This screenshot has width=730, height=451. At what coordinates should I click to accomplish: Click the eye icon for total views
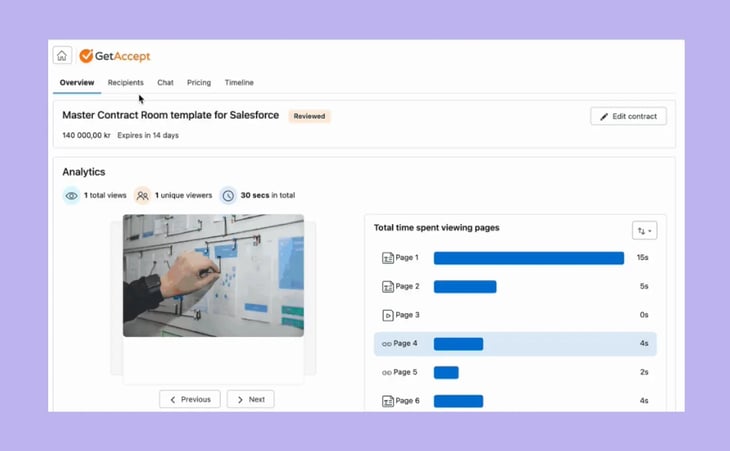(x=71, y=195)
